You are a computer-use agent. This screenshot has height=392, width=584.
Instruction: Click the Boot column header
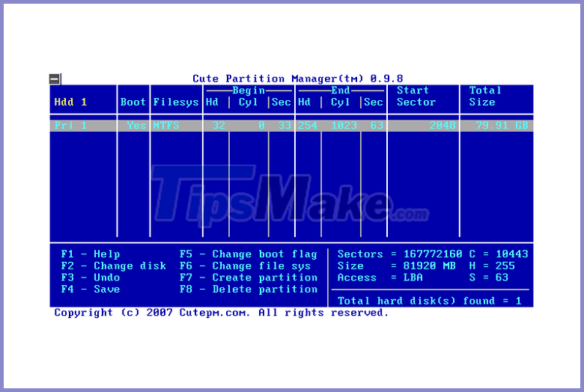pos(133,102)
